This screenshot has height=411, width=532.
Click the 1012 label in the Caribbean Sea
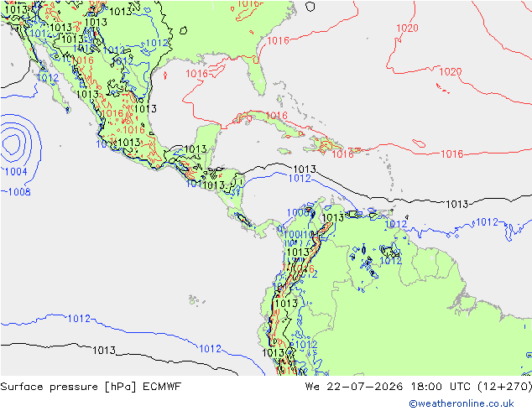click(x=300, y=179)
